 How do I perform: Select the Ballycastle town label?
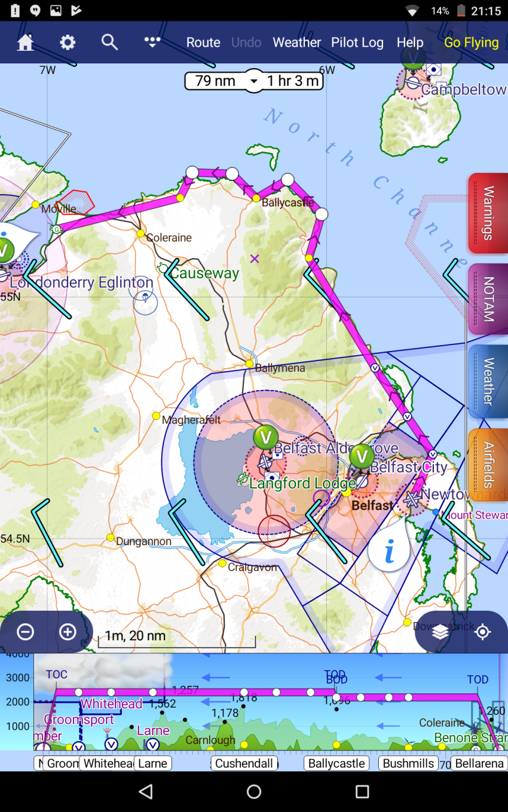[288, 202]
